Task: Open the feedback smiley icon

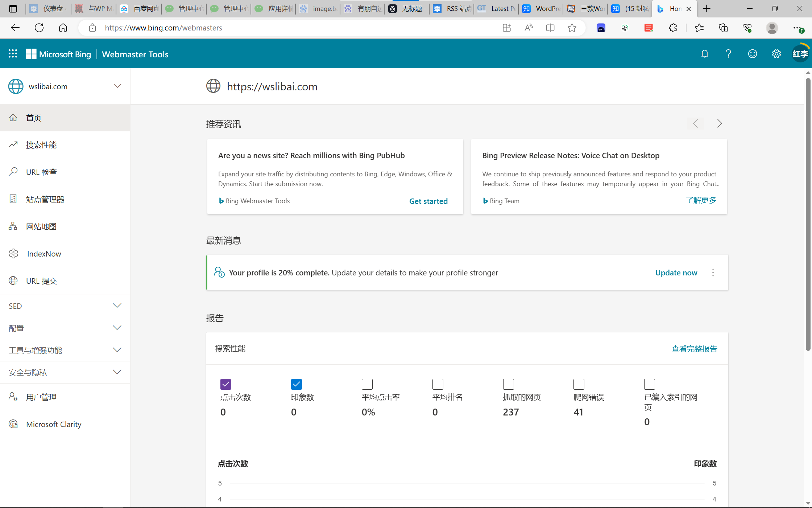Action: 753,54
